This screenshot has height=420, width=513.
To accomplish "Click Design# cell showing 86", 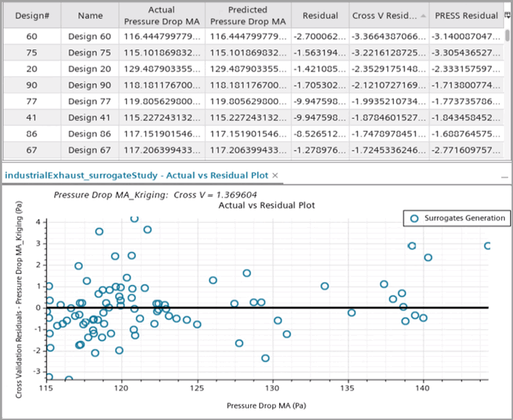I will pos(31,134).
